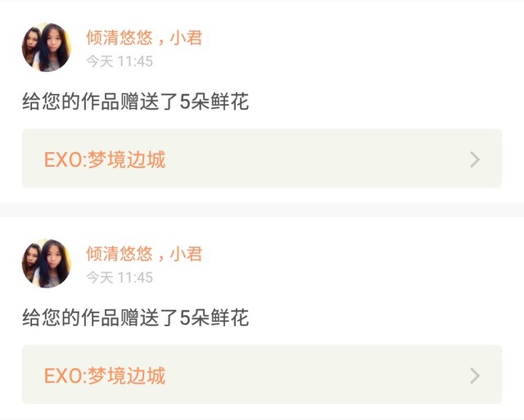Click the name 小君 in the bottom notification
Screen dimensions: 524x420
tap(186, 254)
